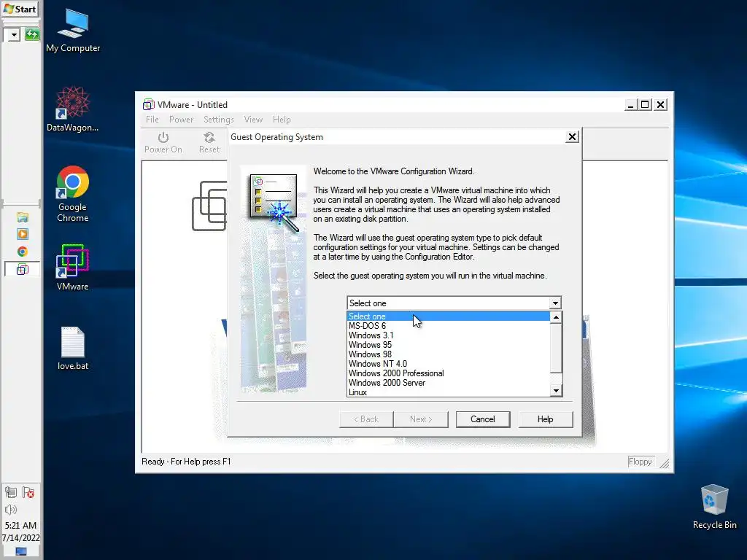Click the Help button in the wizard
The height and width of the screenshot is (560, 747).
pyautogui.click(x=545, y=419)
